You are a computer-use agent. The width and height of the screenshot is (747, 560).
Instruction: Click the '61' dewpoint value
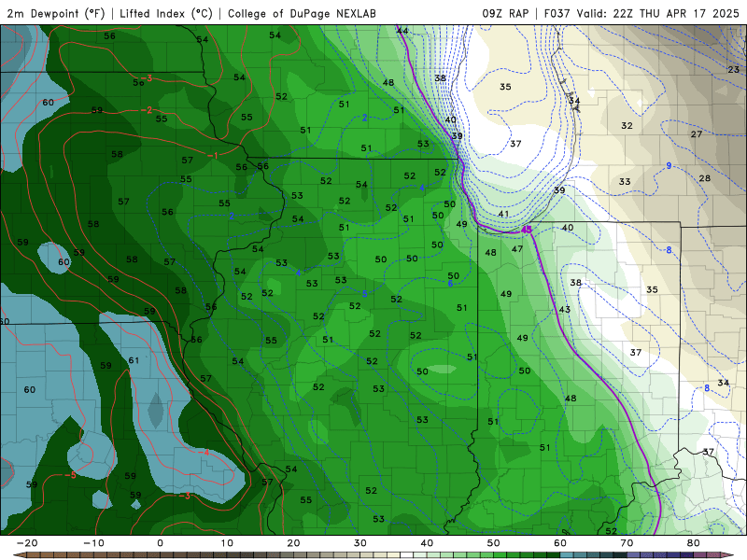click(x=134, y=360)
